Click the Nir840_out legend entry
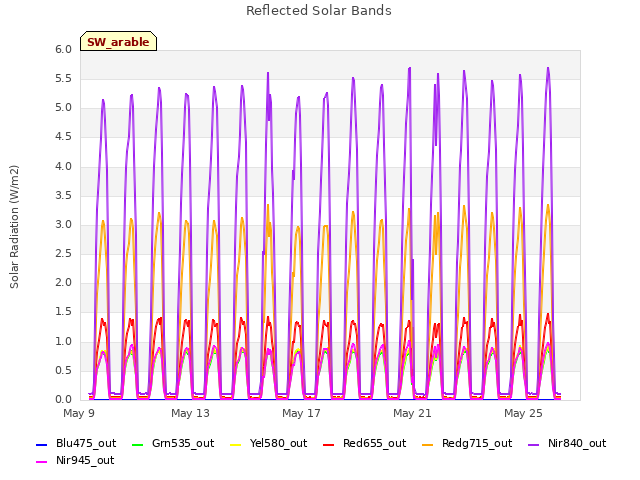 pos(567,443)
